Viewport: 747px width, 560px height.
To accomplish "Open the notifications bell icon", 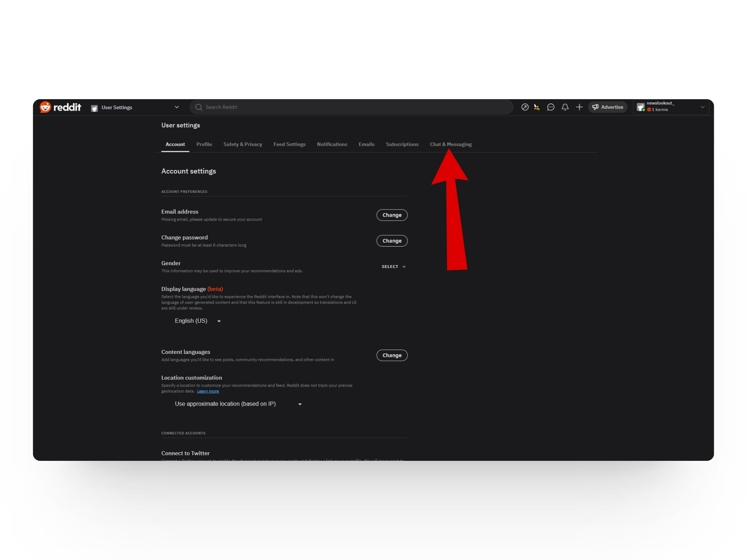I will tap(565, 107).
